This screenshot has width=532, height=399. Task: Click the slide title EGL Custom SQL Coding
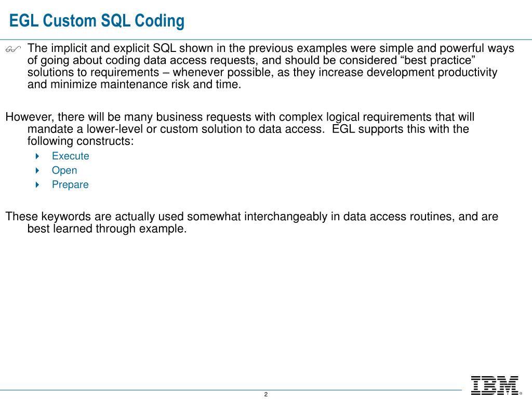pyautogui.click(x=97, y=21)
